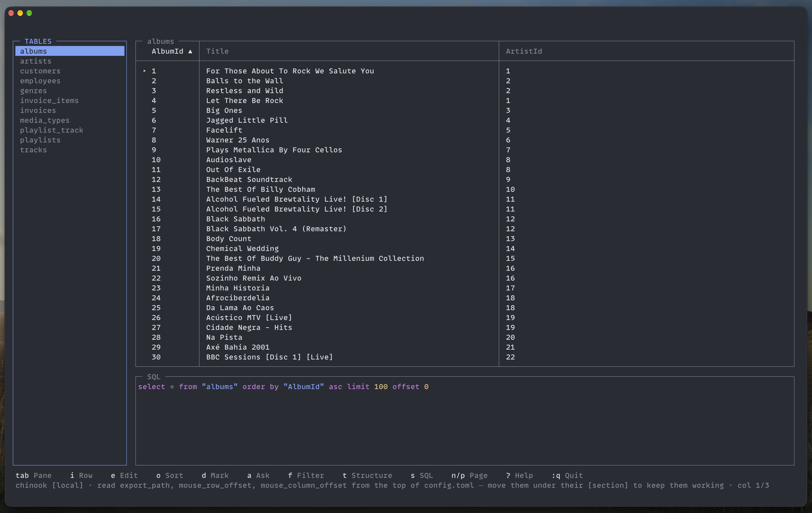Viewport: 812px width, 513px height.
Task: Click the a Ask shortcut hint
Action: click(258, 475)
